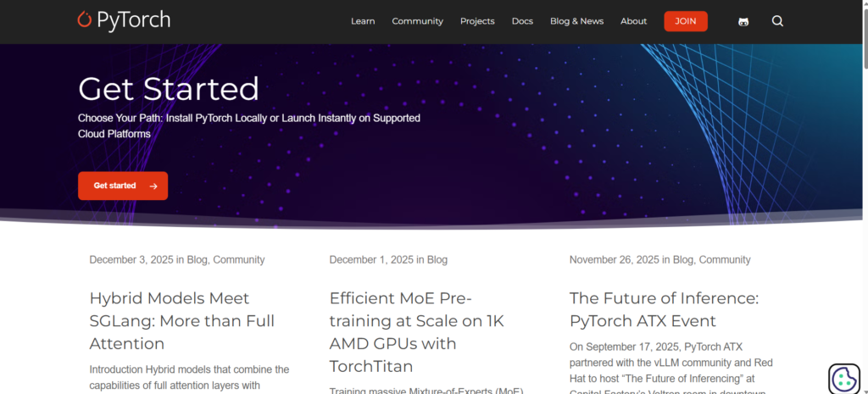Open the About menu

pos(633,21)
